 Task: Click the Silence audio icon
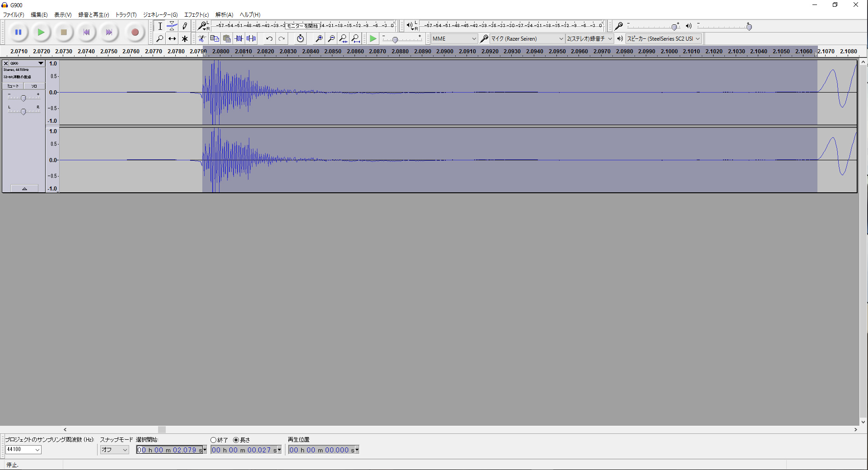pyautogui.click(x=252, y=39)
